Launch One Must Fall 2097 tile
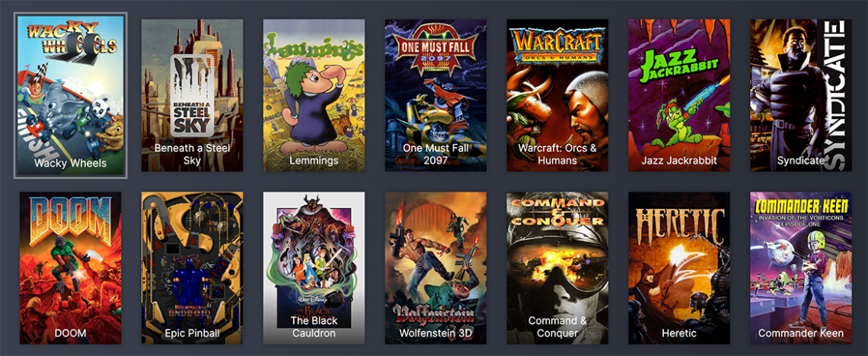Screen dimensions: 868x356 [436, 95]
